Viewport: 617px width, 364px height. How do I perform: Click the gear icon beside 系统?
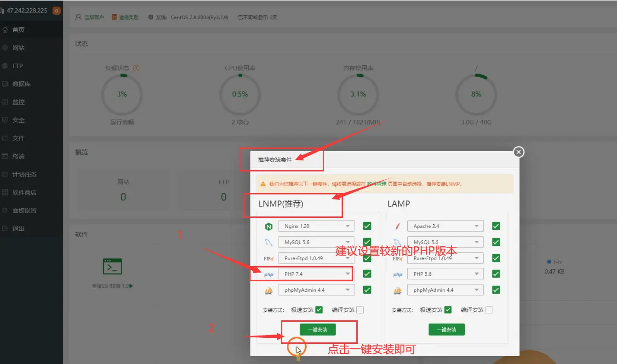pyautogui.click(x=150, y=17)
